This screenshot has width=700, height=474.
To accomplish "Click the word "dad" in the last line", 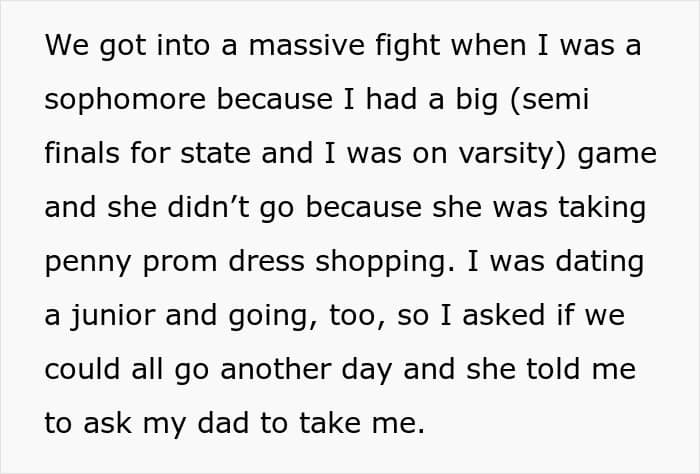I will pyautogui.click(x=224, y=424).
